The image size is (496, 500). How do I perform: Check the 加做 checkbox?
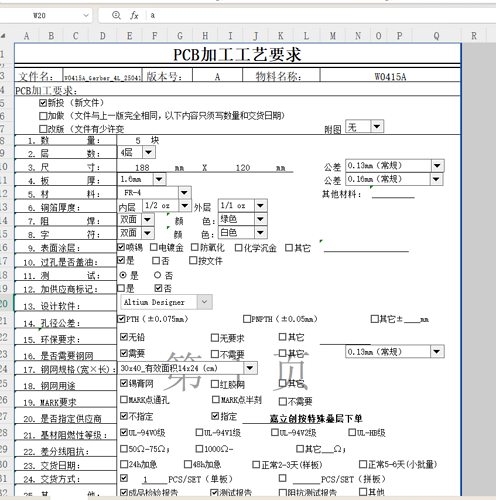point(43,116)
